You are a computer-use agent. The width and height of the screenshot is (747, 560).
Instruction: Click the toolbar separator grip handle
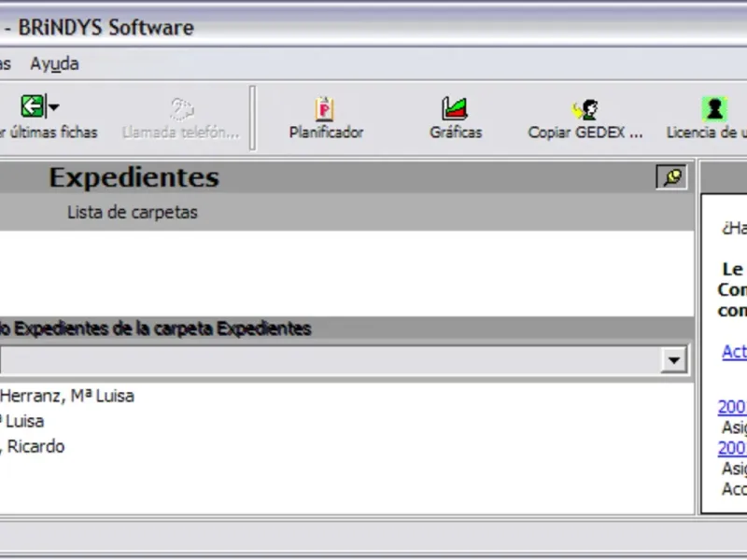click(252, 119)
